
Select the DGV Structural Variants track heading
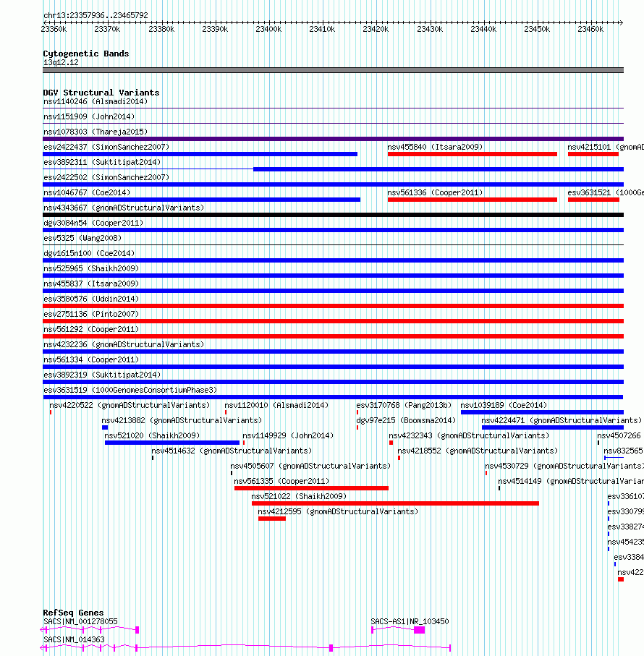click(x=101, y=93)
